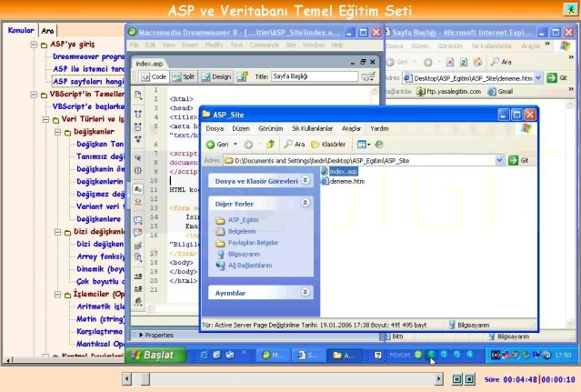The image size is (581, 392).
Task: Open Sık Kullanılanlar menu in ASP_Site window
Action: 313,128
